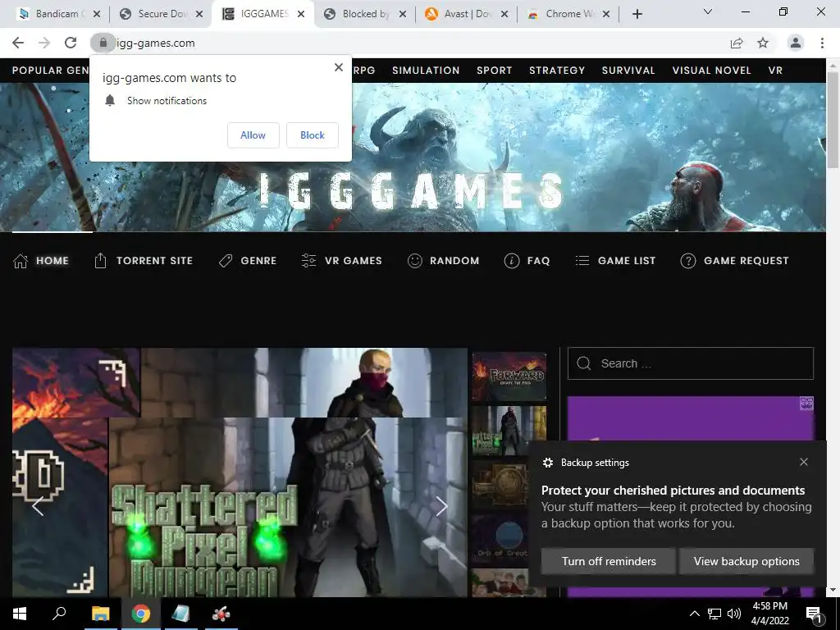The width and height of the screenshot is (840, 630).
Task: Allow igg-games.com notifications
Action: click(x=253, y=135)
